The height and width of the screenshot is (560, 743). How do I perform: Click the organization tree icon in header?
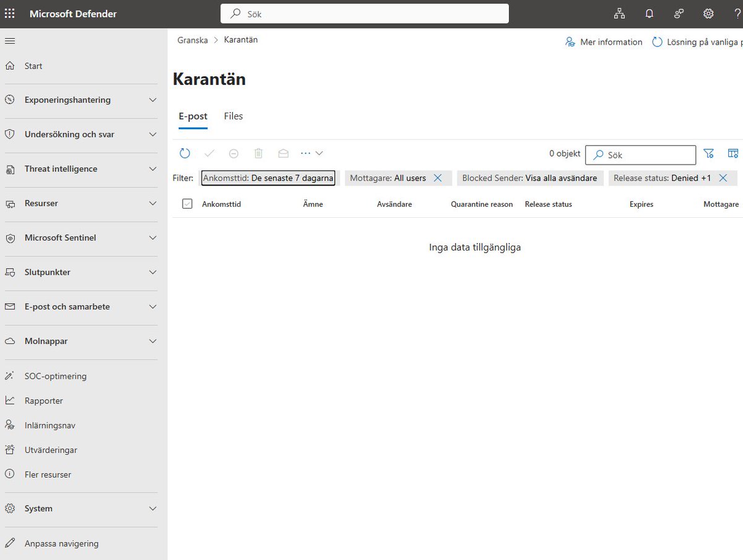click(619, 14)
